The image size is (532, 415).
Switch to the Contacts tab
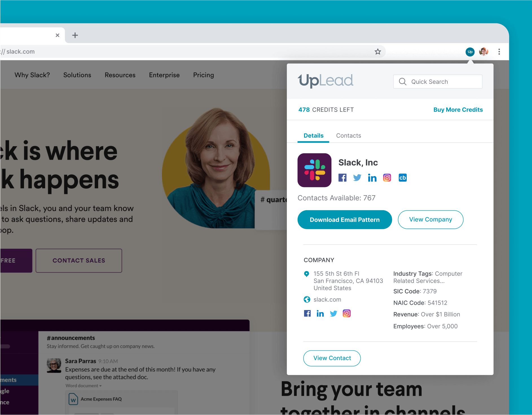(348, 136)
